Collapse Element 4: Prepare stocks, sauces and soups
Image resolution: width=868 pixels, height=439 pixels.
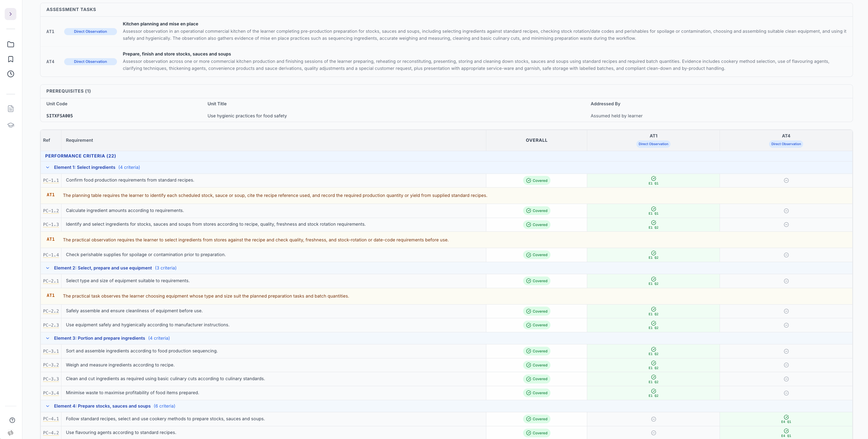point(47,406)
